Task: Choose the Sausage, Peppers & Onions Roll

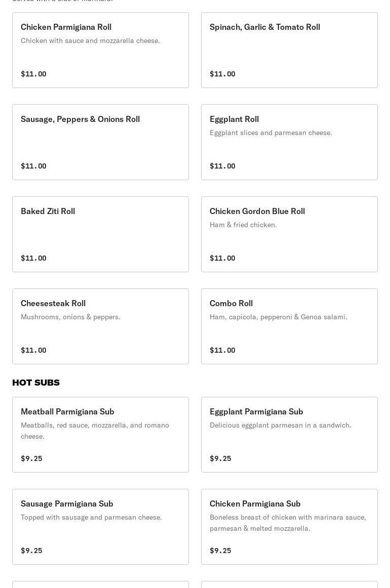Action: 100,142
